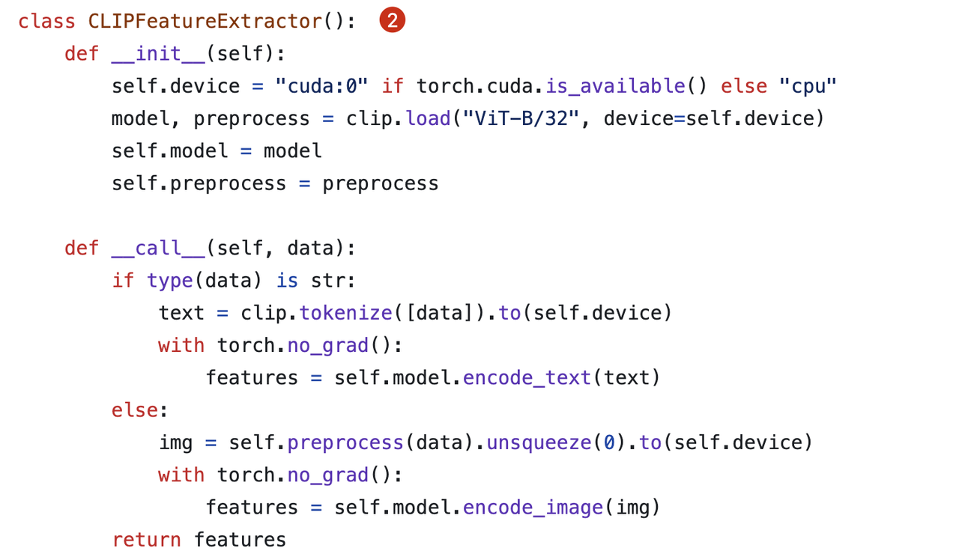Image resolution: width=959 pixels, height=560 pixels.
Task: Click the preprocess method in the img line
Action: 345,442
